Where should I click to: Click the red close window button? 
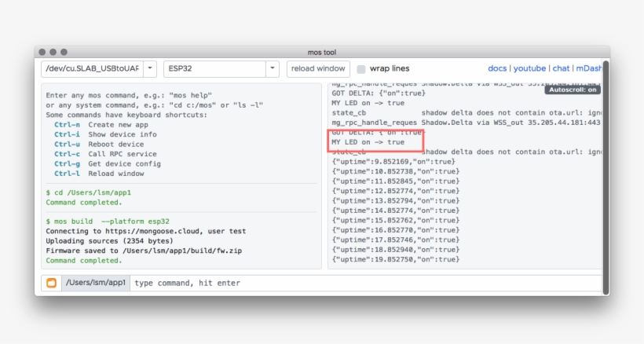(42, 52)
